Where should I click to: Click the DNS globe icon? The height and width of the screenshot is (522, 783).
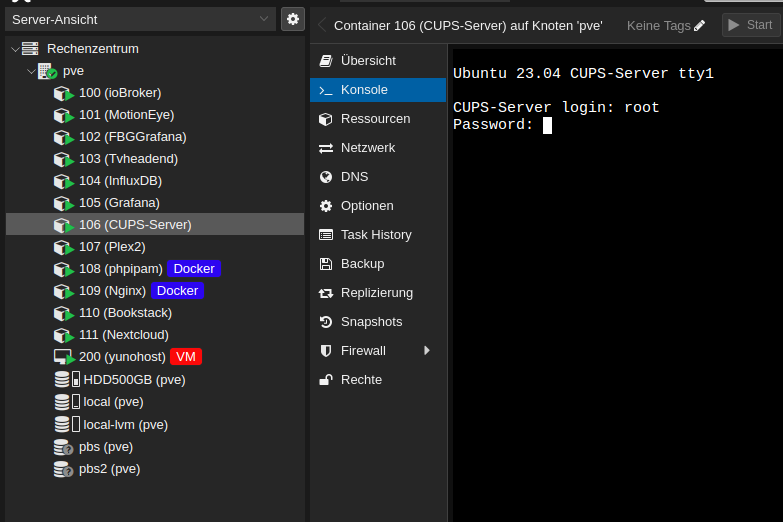pyautogui.click(x=325, y=177)
